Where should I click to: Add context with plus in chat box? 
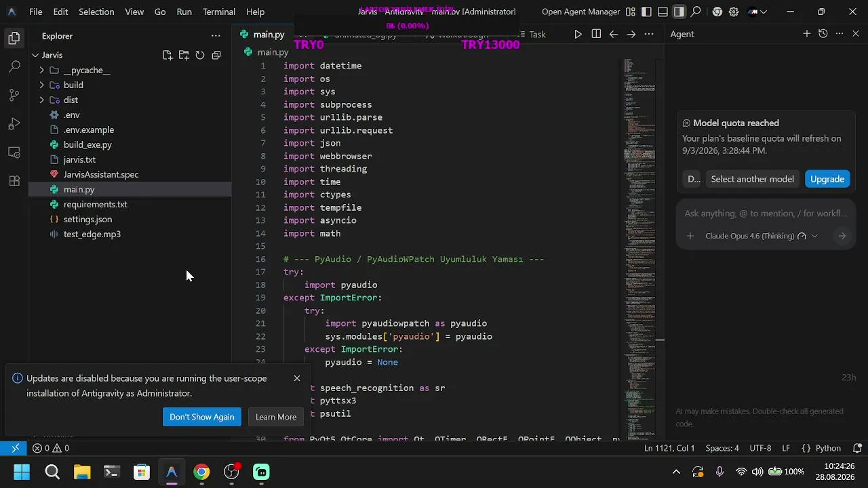click(x=690, y=236)
